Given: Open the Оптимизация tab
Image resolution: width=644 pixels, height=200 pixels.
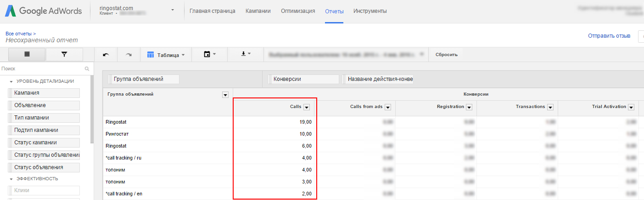Looking at the screenshot, I should (298, 11).
